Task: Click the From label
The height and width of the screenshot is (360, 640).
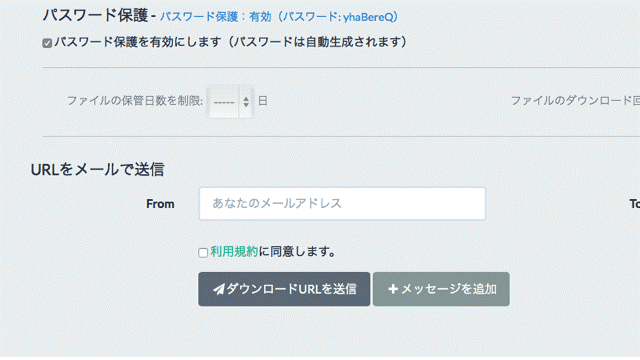Action: [160, 204]
